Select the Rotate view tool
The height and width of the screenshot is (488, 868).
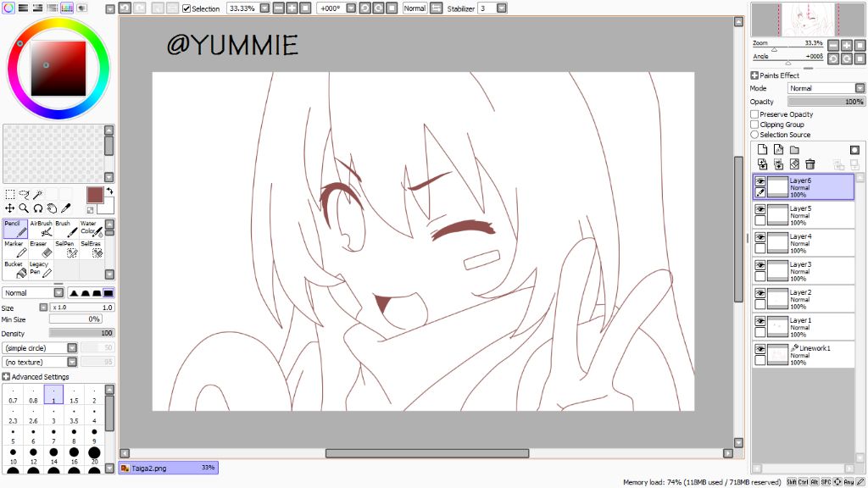(37, 208)
